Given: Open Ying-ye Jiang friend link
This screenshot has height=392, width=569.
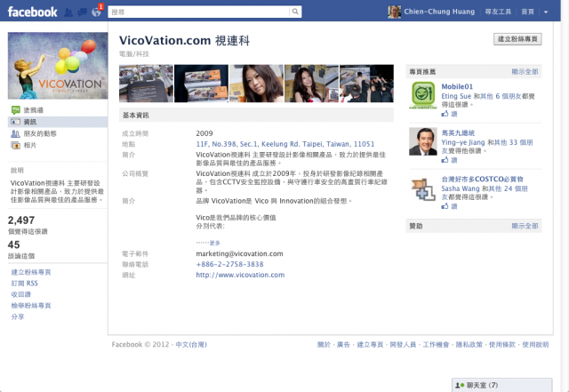Looking at the screenshot, I should tap(463, 142).
